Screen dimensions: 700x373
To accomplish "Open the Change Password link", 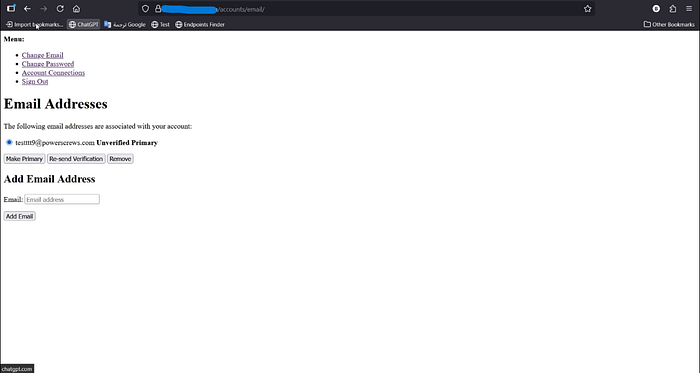I will point(48,64).
